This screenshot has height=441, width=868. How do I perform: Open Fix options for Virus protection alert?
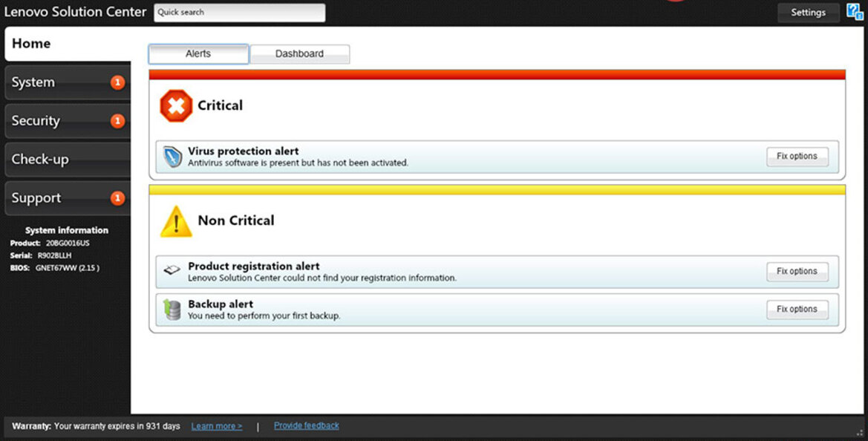(797, 157)
